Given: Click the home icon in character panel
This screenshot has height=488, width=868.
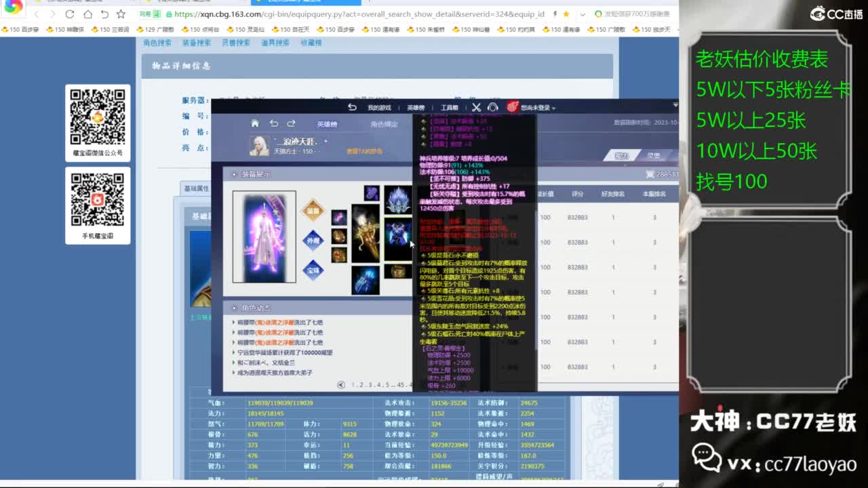Looking at the screenshot, I should tap(255, 123).
